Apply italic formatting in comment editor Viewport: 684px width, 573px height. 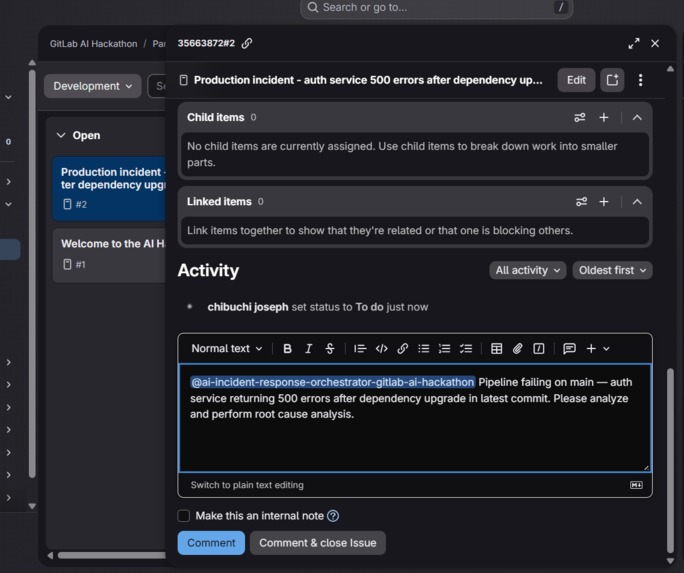(308, 348)
